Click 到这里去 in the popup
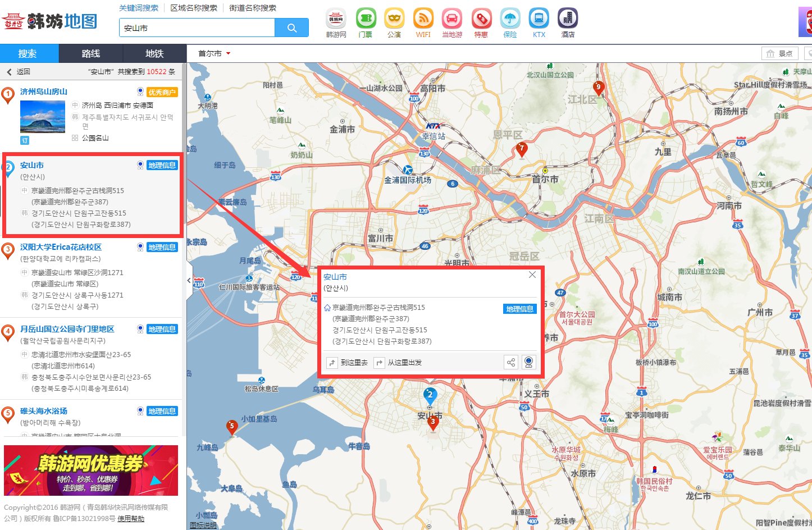 [x=348, y=363]
